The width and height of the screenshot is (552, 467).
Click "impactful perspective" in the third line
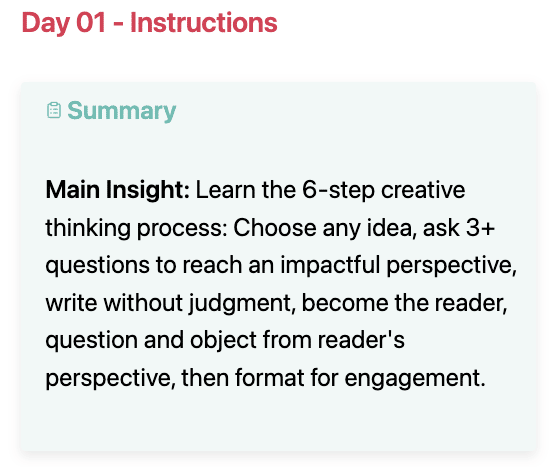[x=398, y=266]
